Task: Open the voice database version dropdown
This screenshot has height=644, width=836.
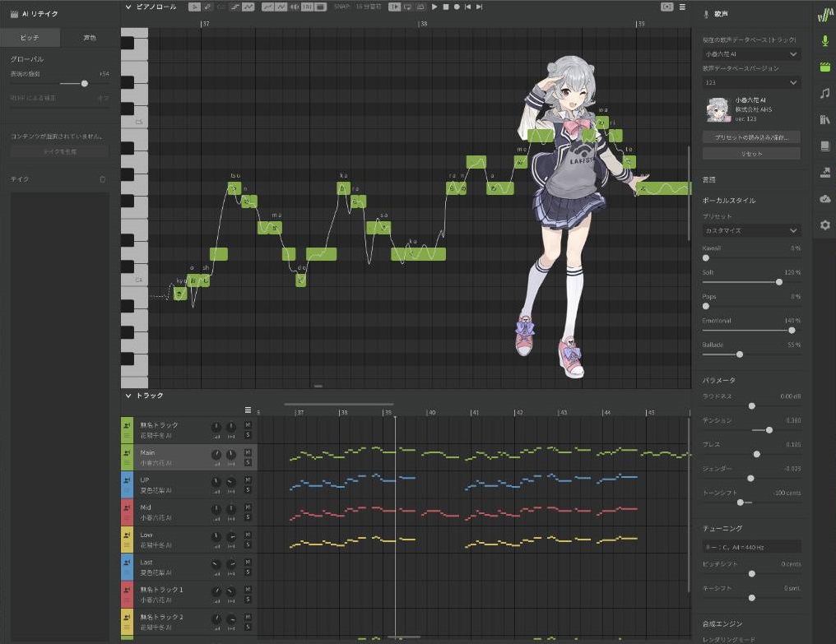Action: coord(751,82)
